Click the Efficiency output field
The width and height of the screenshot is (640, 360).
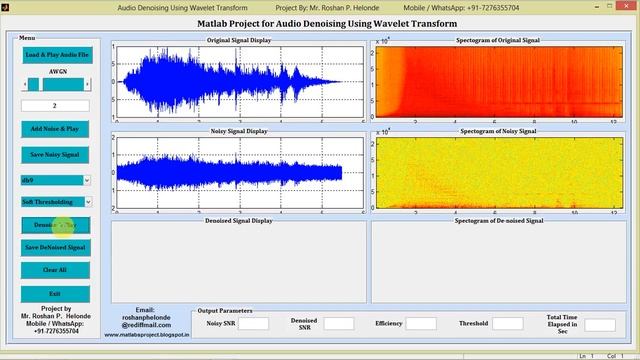[x=421, y=324]
